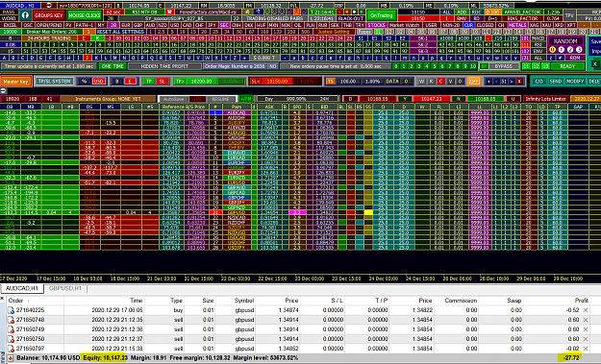Click the small collapse icon below Master Key
The height and width of the screenshot is (364, 601).
(x=3, y=90)
